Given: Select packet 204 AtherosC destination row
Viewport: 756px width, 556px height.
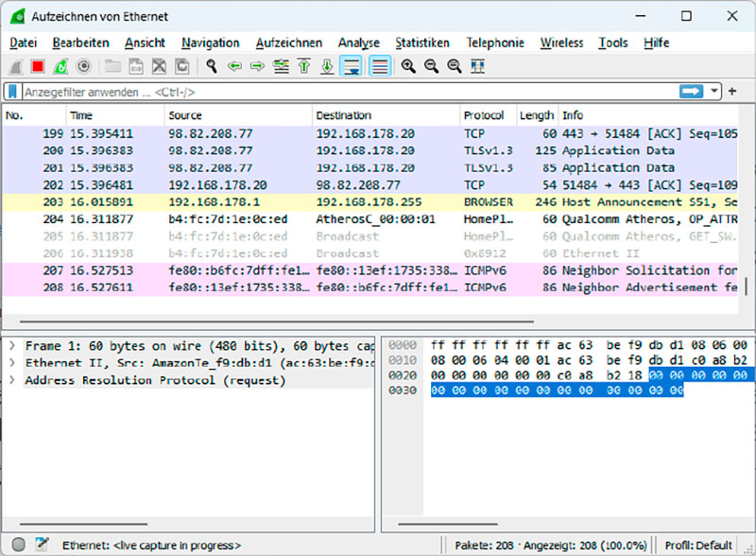Looking at the screenshot, I should (370, 219).
